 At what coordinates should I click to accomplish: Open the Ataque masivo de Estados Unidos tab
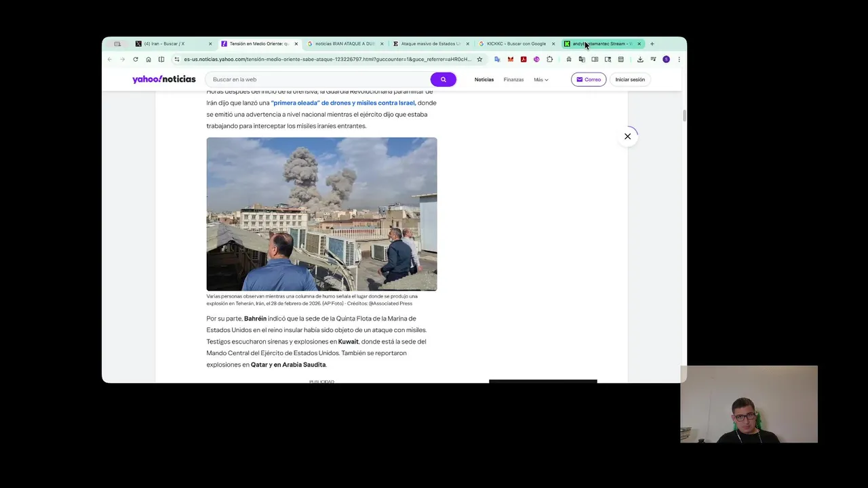pos(431,43)
